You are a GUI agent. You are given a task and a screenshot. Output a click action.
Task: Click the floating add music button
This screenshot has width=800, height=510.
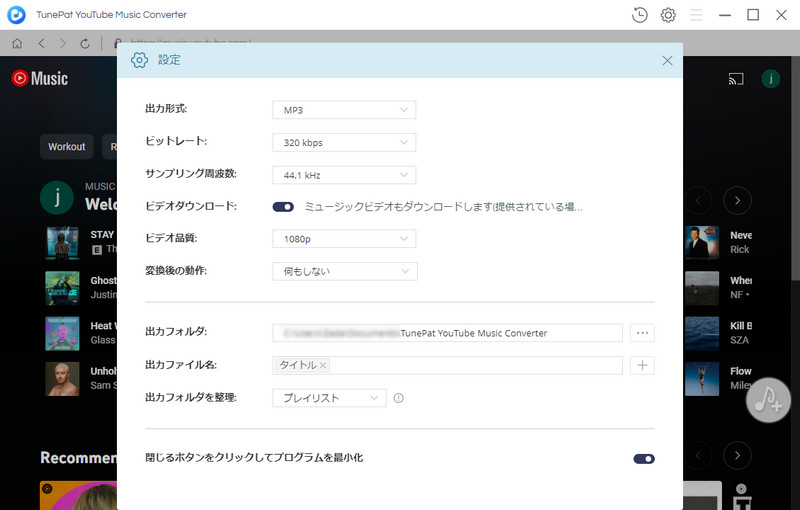(768, 400)
